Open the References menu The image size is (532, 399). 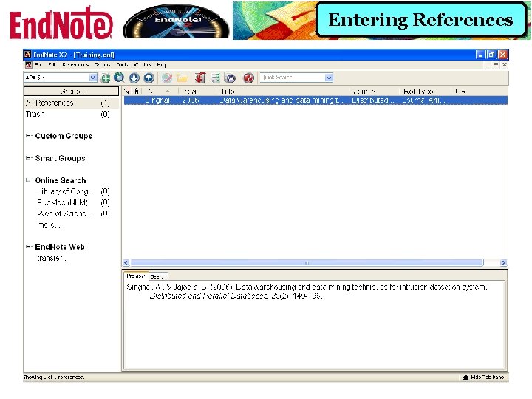point(75,65)
